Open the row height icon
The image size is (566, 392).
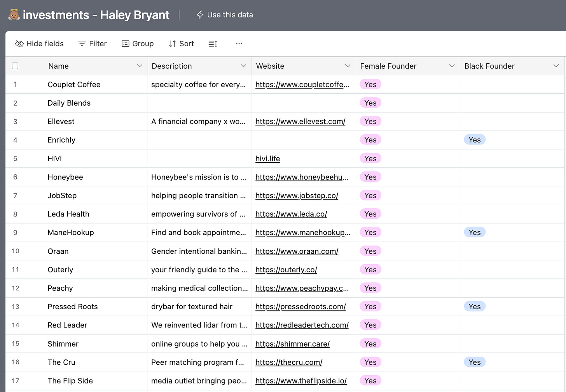click(213, 44)
